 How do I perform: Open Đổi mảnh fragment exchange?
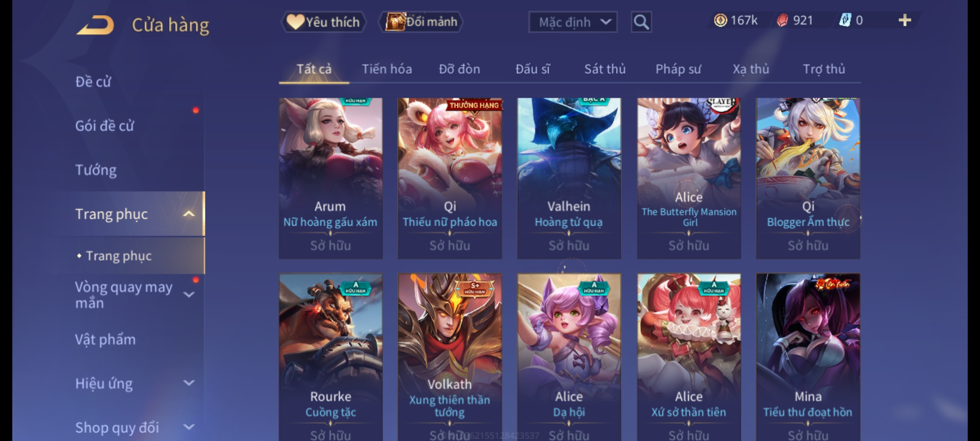click(x=421, y=22)
